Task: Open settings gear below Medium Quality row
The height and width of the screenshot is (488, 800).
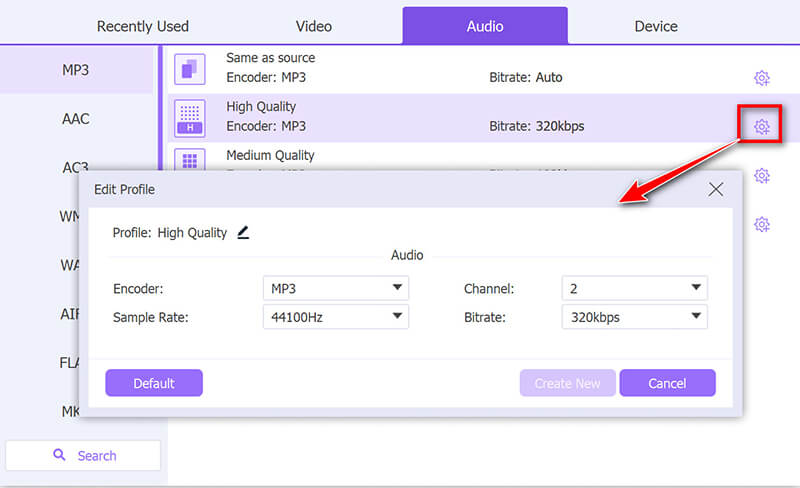Action: click(762, 224)
